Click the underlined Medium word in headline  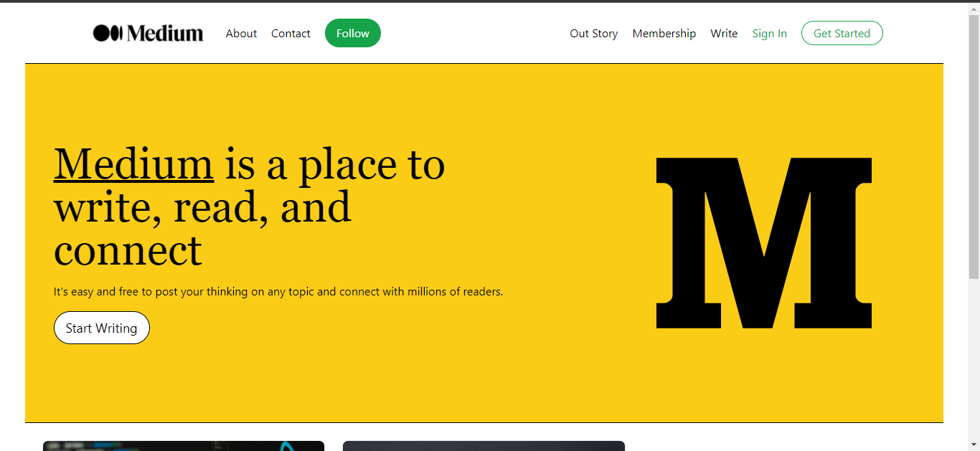point(133,164)
